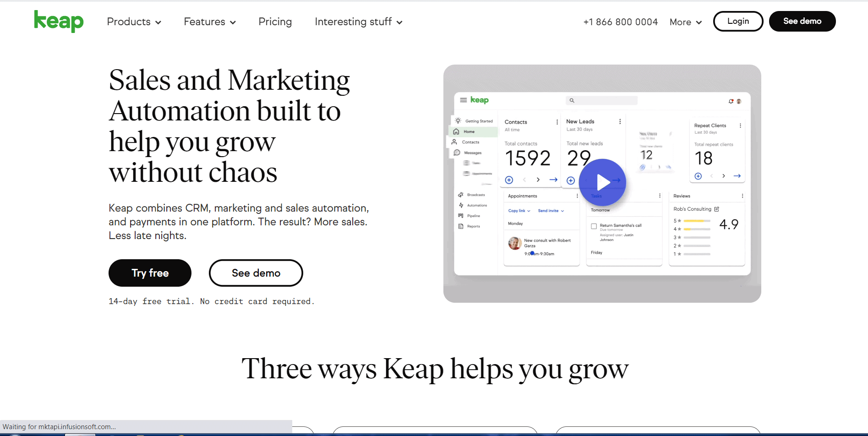This screenshot has width=868, height=436.
Task: Expand the Features dropdown
Action: coord(210,22)
